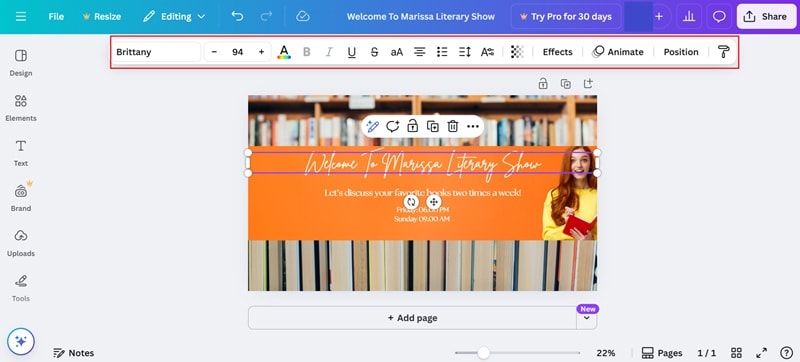Try Pro for 30 days
800x362 pixels.
click(x=566, y=16)
